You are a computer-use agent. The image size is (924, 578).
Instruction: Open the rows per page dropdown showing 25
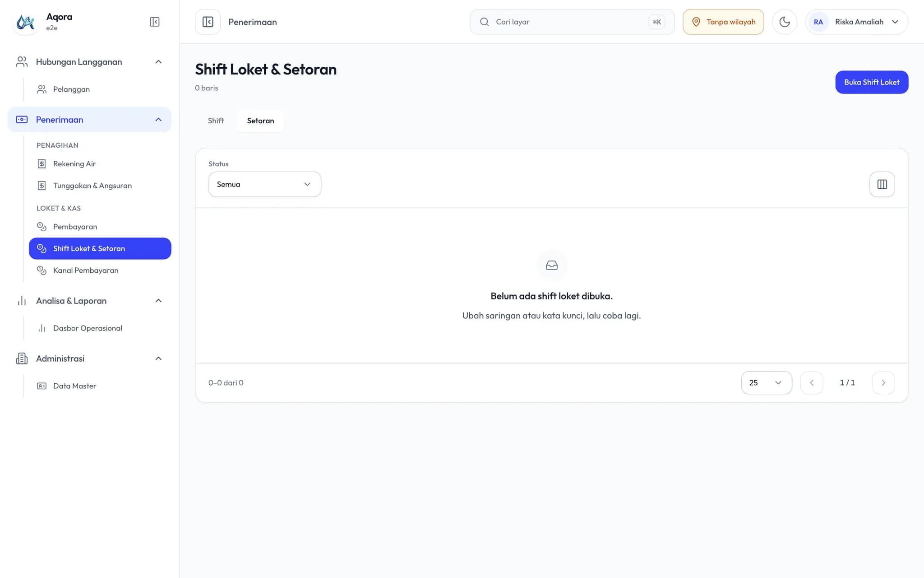click(766, 382)
